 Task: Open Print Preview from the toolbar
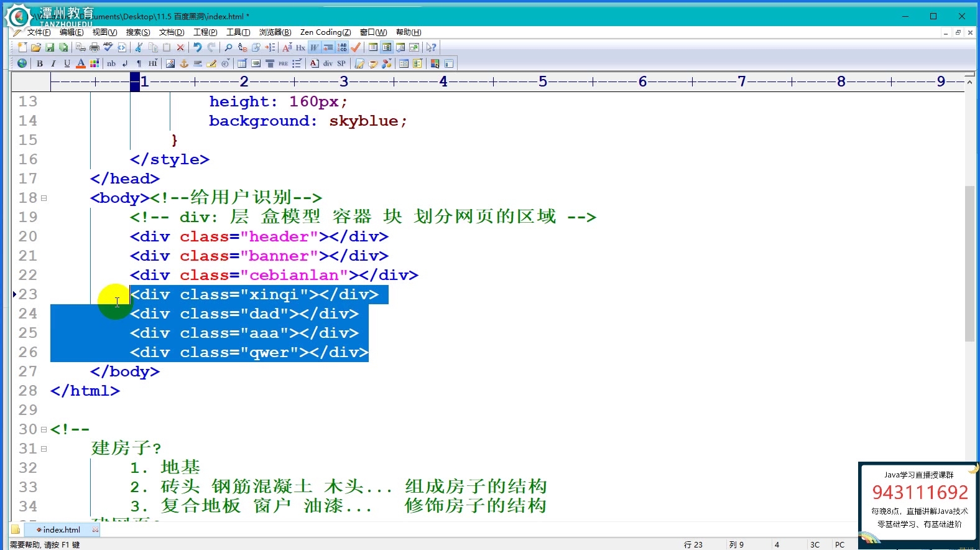point(81,47)
